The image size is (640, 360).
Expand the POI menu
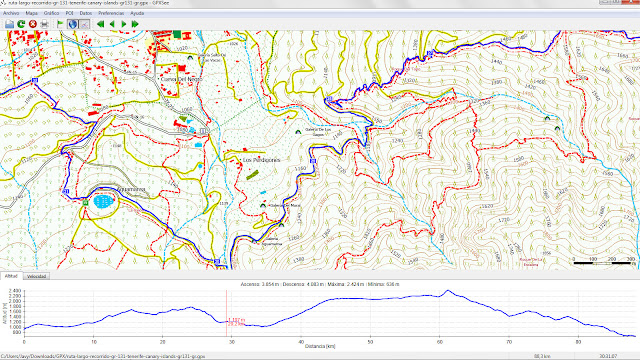(69, 13)
